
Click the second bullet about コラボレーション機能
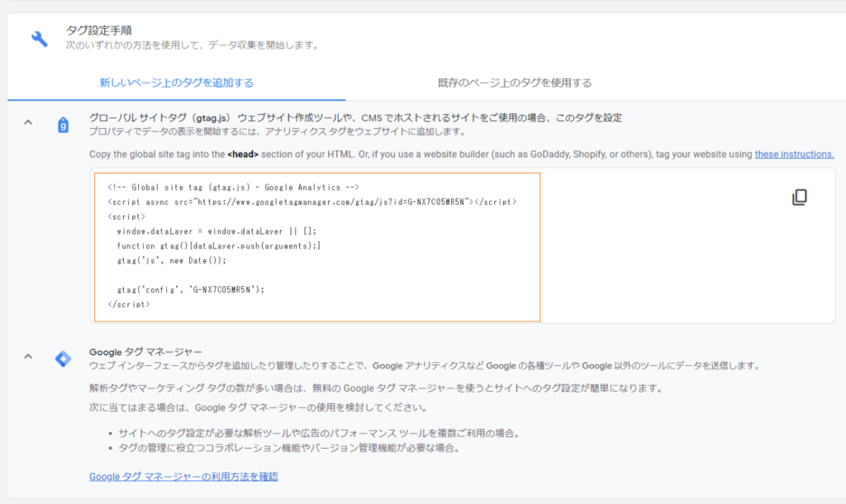pyautogui.click(x=289, y=448)
